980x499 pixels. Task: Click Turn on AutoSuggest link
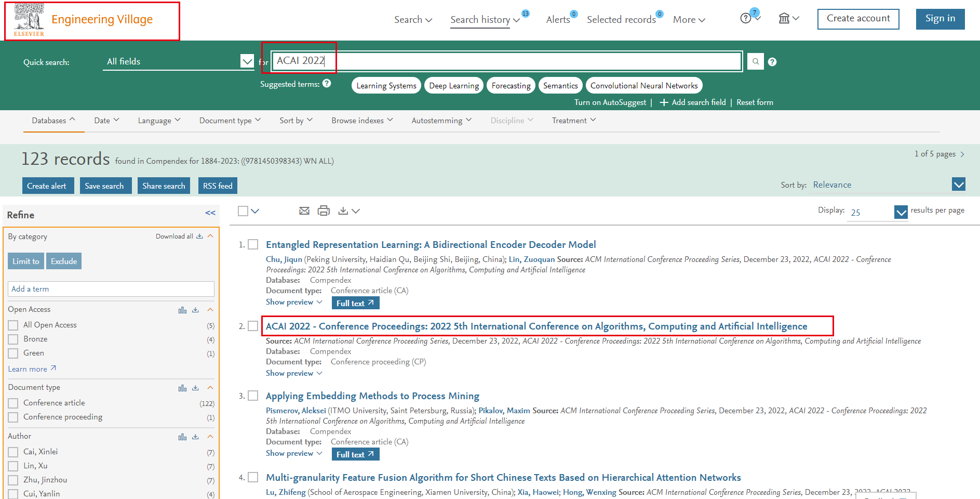610,102
